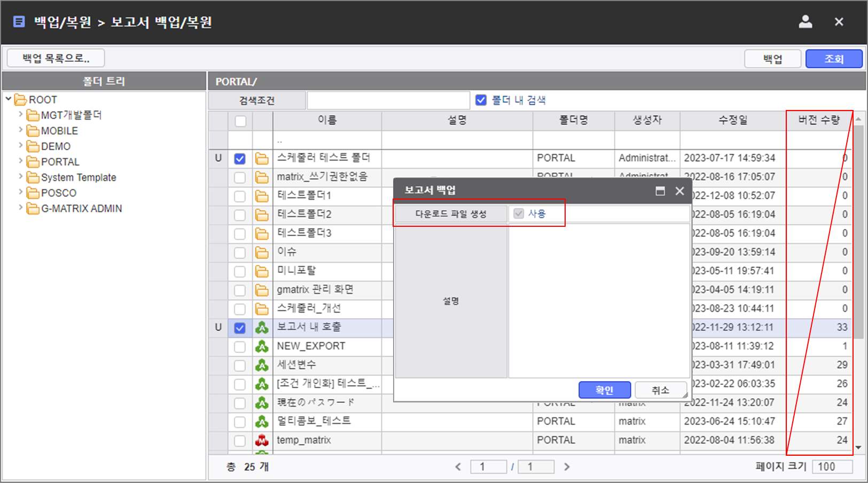
Task: Sort by the 버전 수량 column header
Action: tap(819, 121)
